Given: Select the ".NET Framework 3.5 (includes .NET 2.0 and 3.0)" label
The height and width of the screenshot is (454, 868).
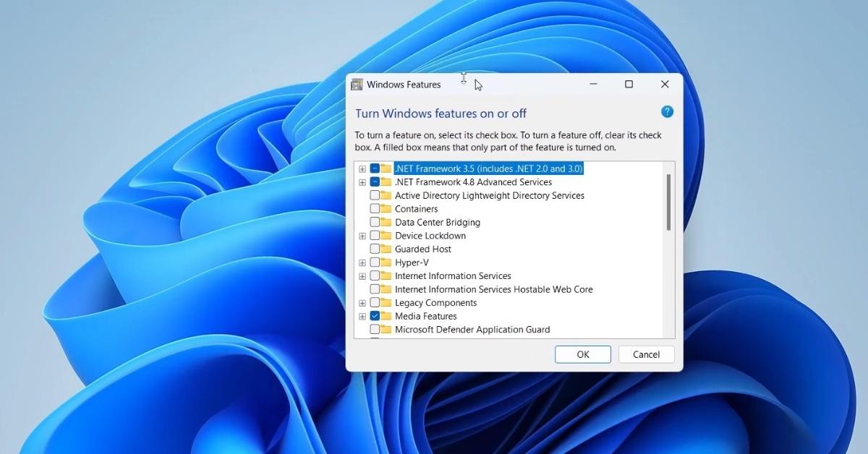Looking at the screenshot, I should pos(489,168).
